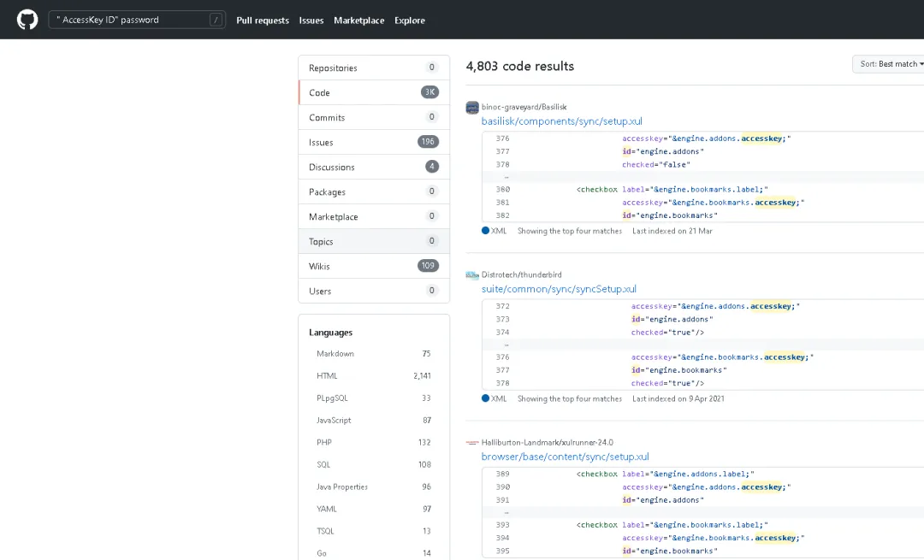Select the Topics results filter
Viewport: 924px width, 560px height.
coord(374,241)
